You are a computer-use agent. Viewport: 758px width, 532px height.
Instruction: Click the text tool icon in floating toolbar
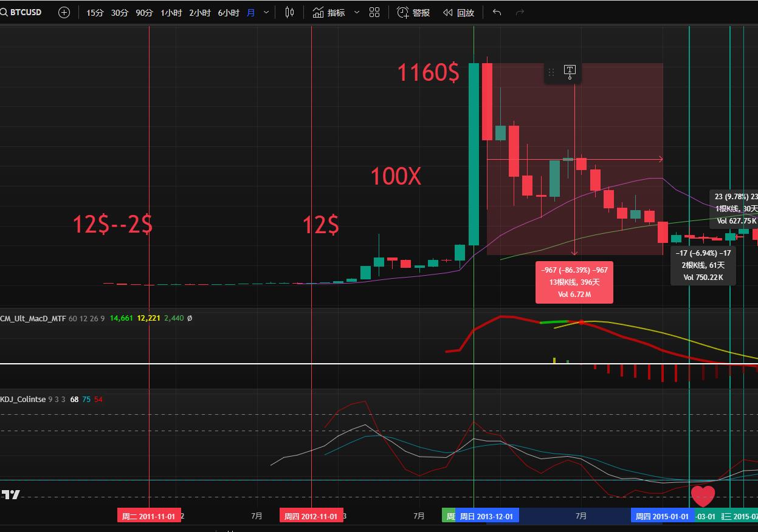click(570, 72)
